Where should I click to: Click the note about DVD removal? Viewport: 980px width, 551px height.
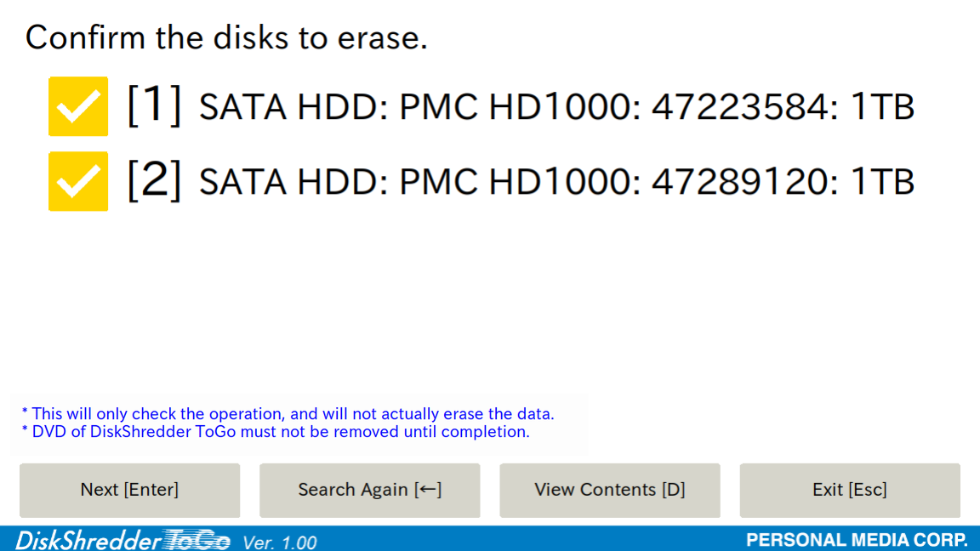pos(276,432)
